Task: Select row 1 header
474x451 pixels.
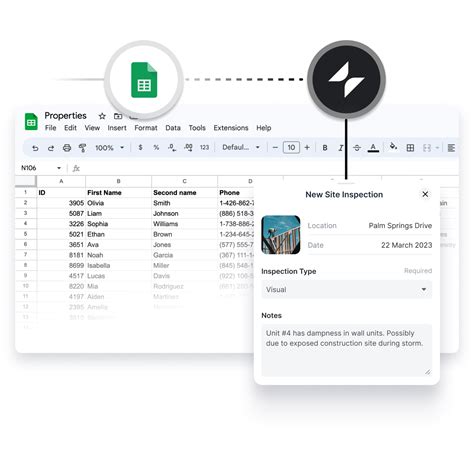Action: point(25,192)
